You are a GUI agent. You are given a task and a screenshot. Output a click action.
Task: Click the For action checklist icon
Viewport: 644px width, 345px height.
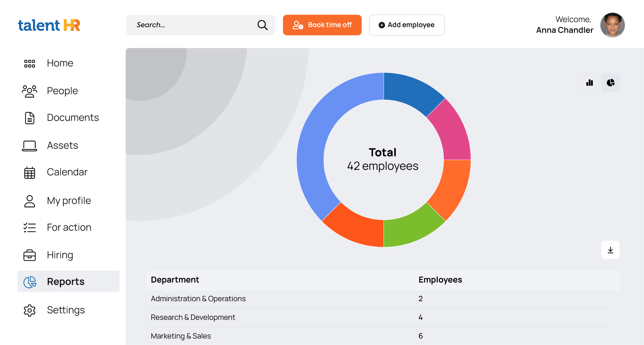30,227
